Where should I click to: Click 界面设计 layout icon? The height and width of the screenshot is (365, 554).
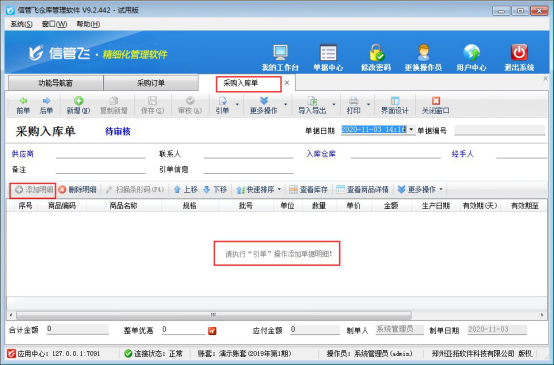pos(394,105)
